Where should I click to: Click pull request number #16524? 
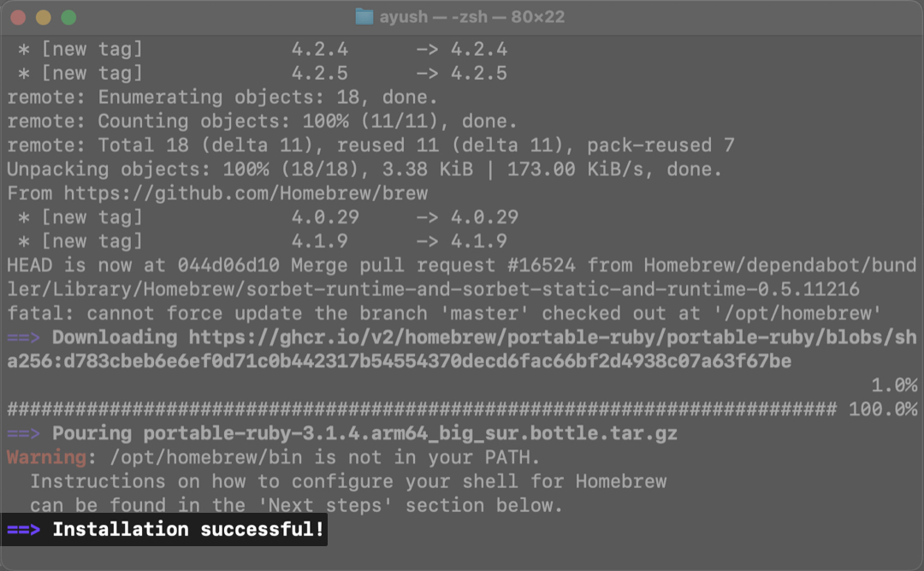535,265
